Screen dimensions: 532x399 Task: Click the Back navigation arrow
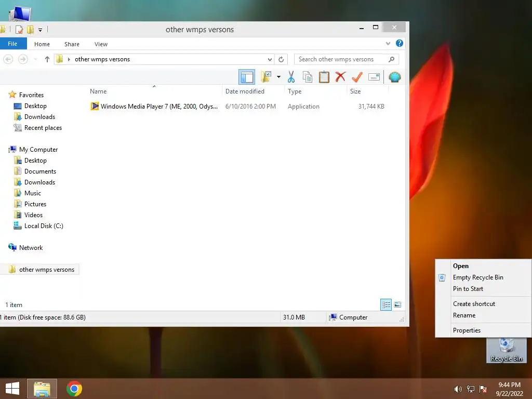[x=8, y=59]
